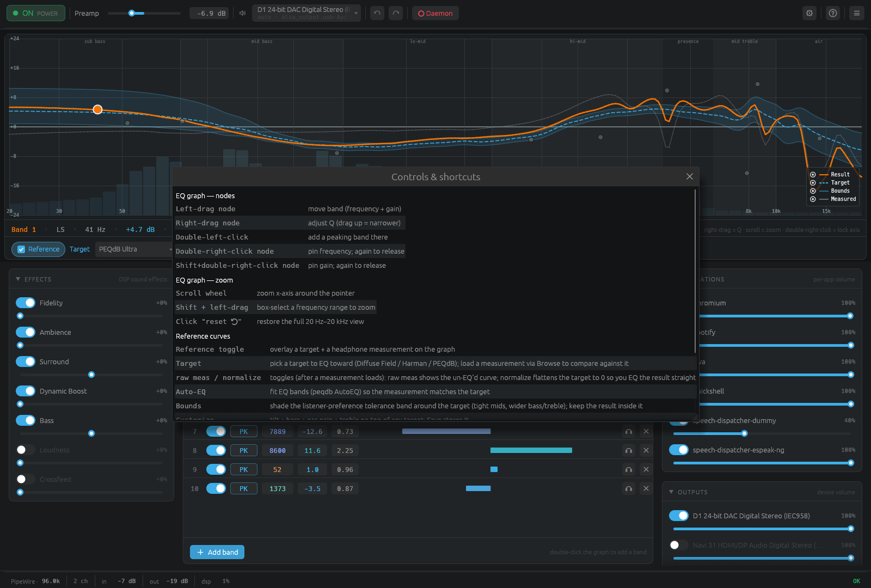Click the Add band button
This screenshot has height=588, width=871.
coord(217,552)
